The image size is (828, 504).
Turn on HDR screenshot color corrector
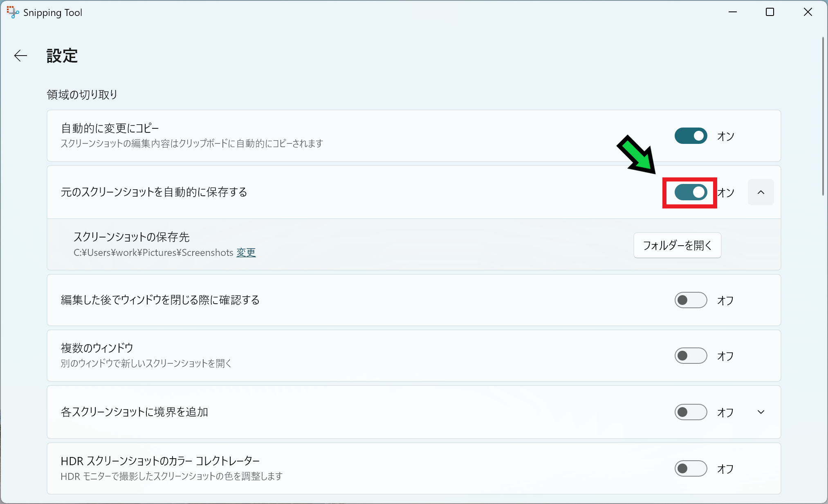click(691, 468)
